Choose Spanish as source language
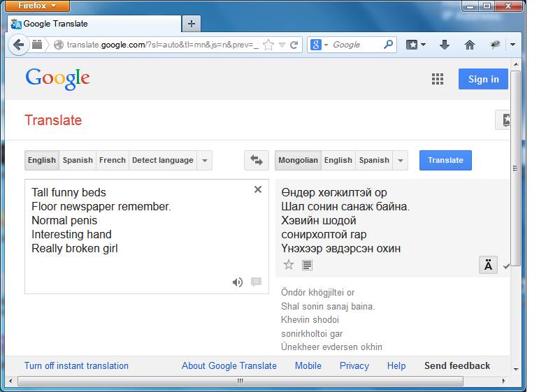The width and height of the screenshot is (539, 392). tap(78, 160)
